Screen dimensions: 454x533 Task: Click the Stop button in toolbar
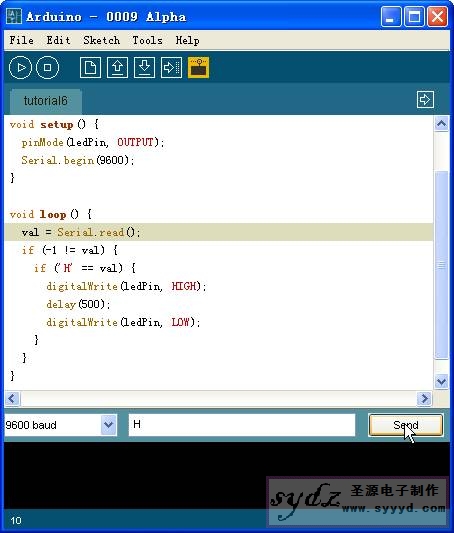[48, 68]
